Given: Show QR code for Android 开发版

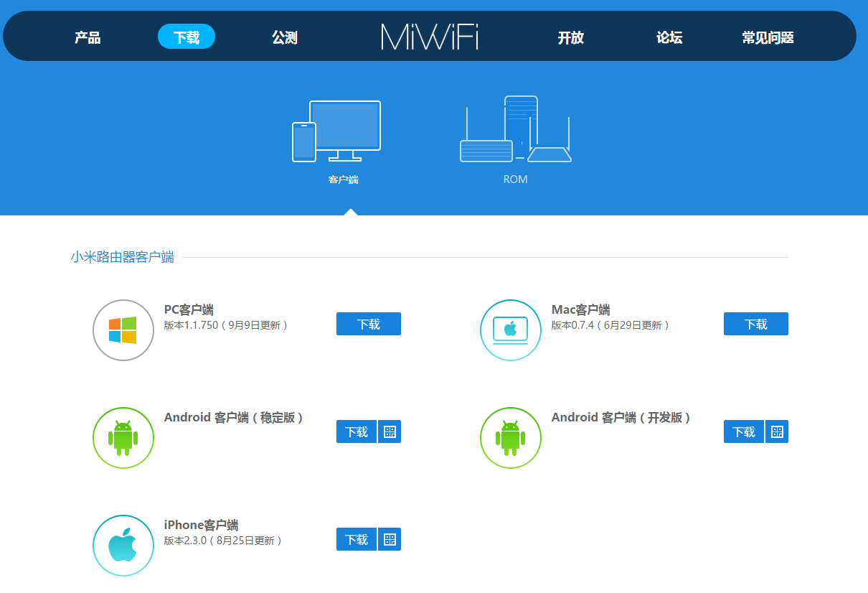Looking at the screenshot, I should point(777,431).
